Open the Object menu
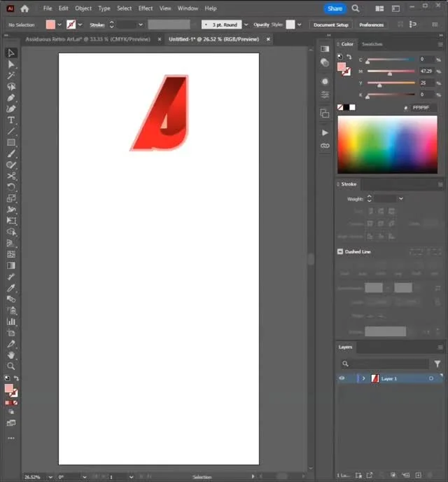This screenshot has height=482, width=448. tap(83, 8)
